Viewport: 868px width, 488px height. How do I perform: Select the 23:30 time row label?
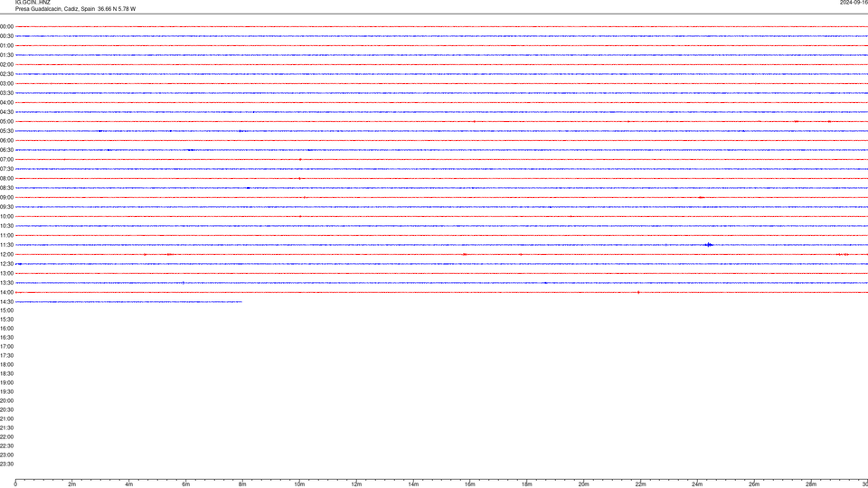pos(6,465)
